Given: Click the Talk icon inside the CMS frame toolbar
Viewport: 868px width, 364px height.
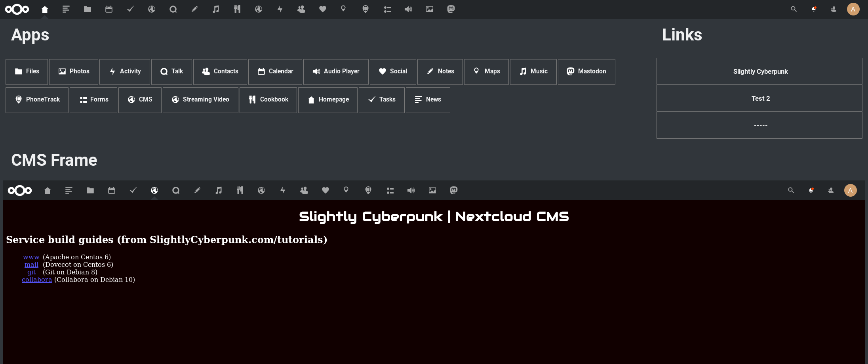Looking at the screenshot, I should click(176, 191).
